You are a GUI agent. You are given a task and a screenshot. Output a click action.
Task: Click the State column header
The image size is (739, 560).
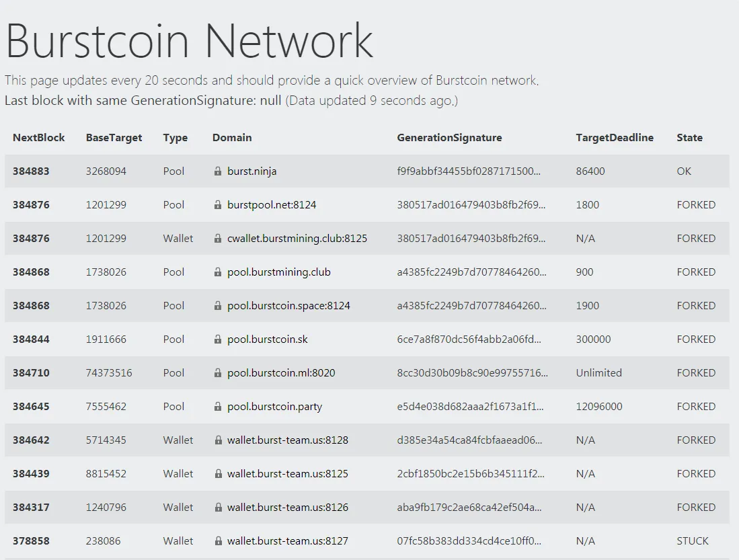(x=689, y=138)
